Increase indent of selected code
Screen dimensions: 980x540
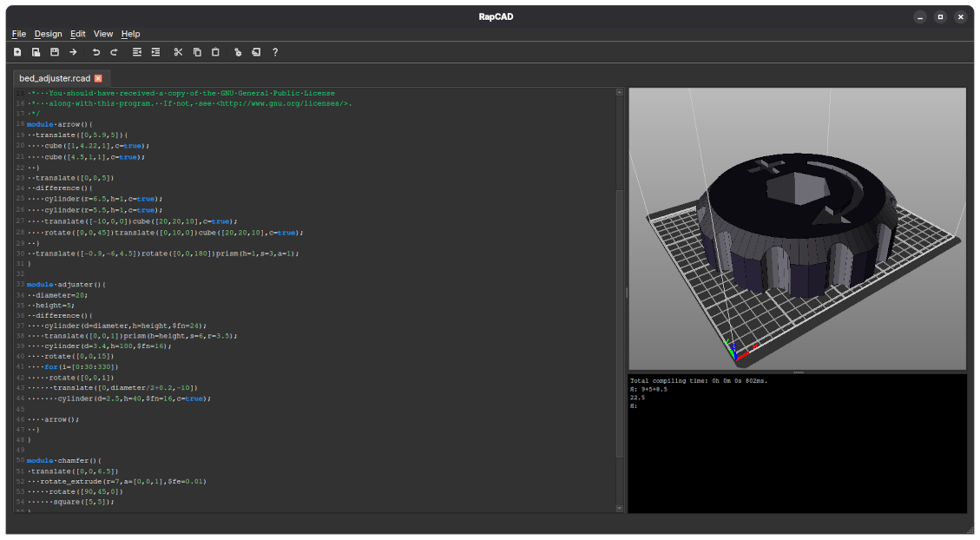tap(155, 52)
